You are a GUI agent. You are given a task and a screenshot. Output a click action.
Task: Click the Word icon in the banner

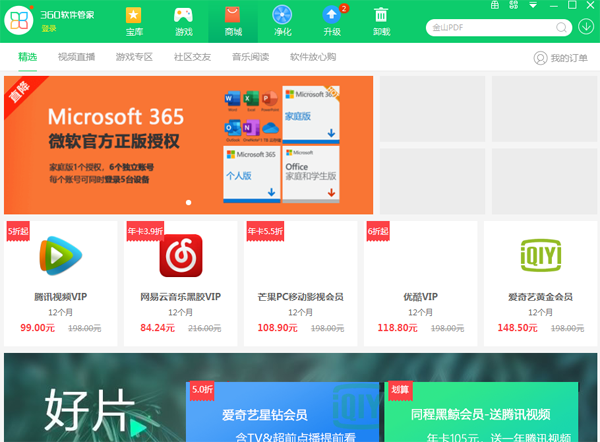233,99
